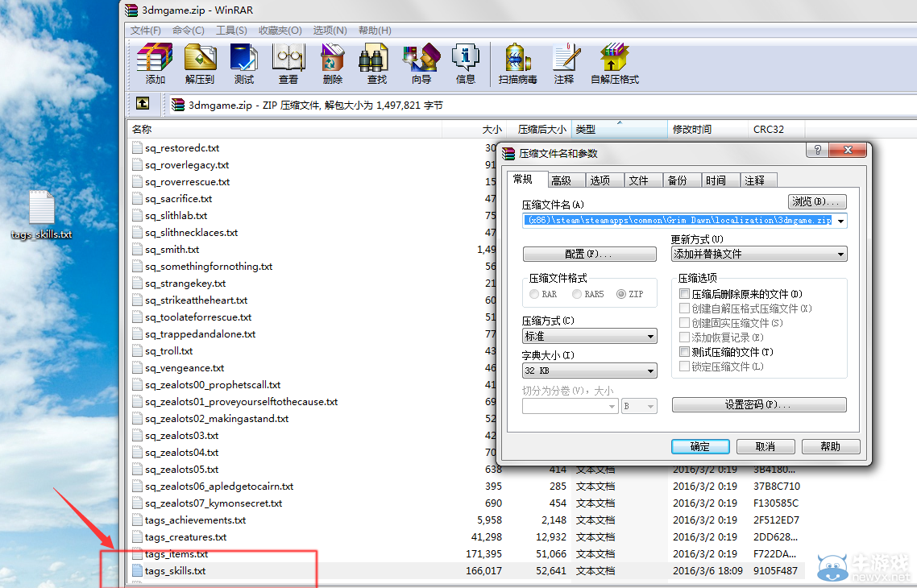Screen dimensions: 917x588
Task: Open the 更新方式 dropdown
Action: [759, 254]
